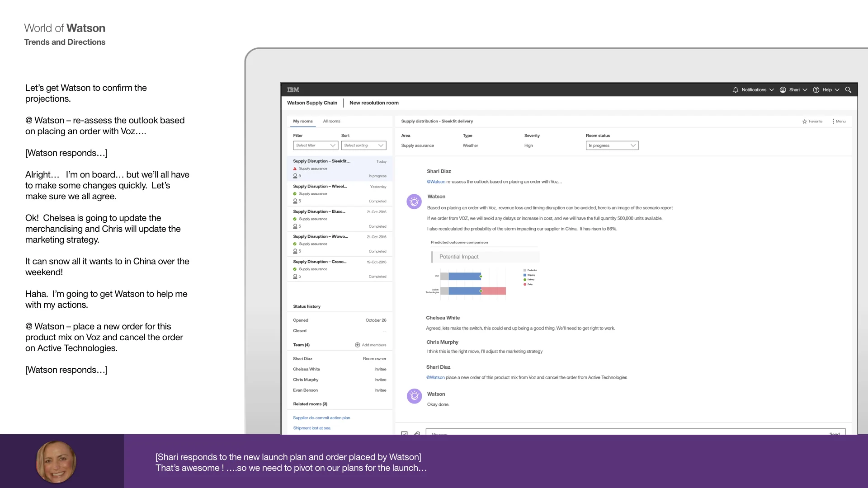This screenshot has width=868, height=488.
Task: Click the Add members plus icon
Action: coord(358,345)
